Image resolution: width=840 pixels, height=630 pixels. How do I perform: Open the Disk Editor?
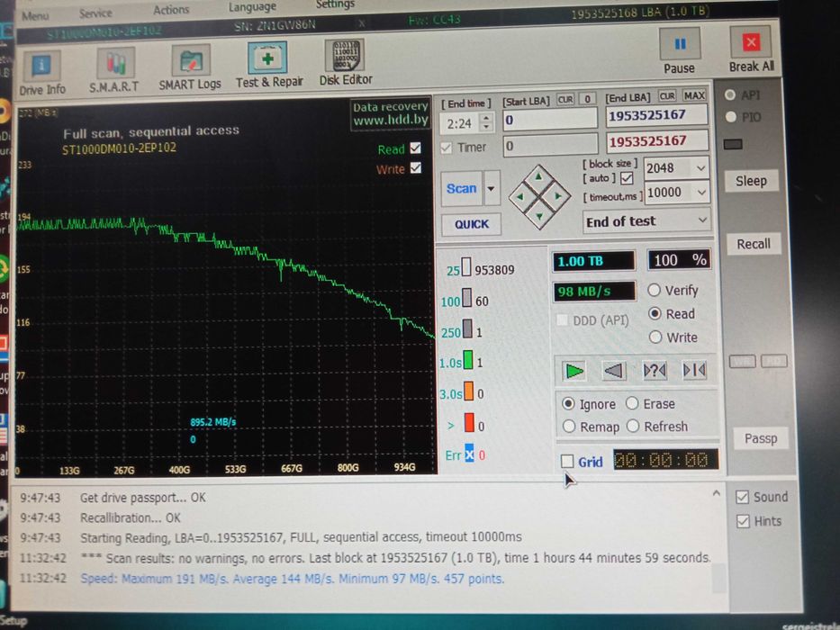tap(346, 63)
